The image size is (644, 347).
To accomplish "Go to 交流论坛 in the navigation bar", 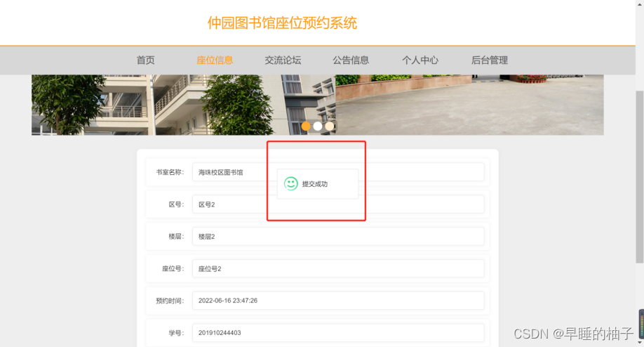I will pos(283,60).
